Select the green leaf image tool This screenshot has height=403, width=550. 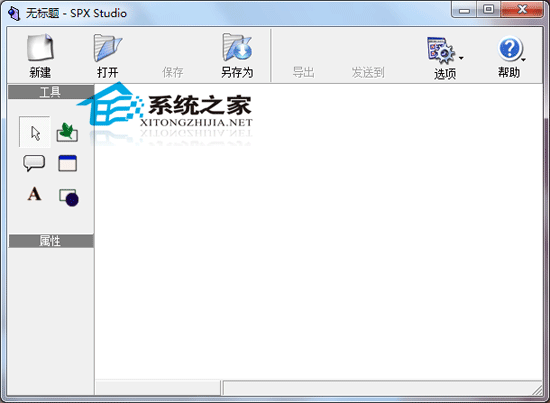(67, 132)
